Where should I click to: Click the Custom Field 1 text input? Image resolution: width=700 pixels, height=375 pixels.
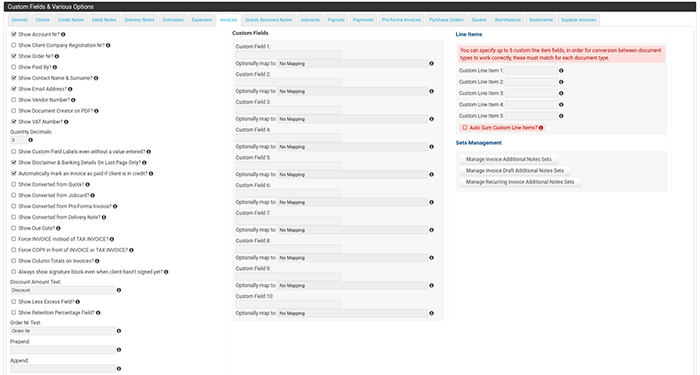pos(288,55)
